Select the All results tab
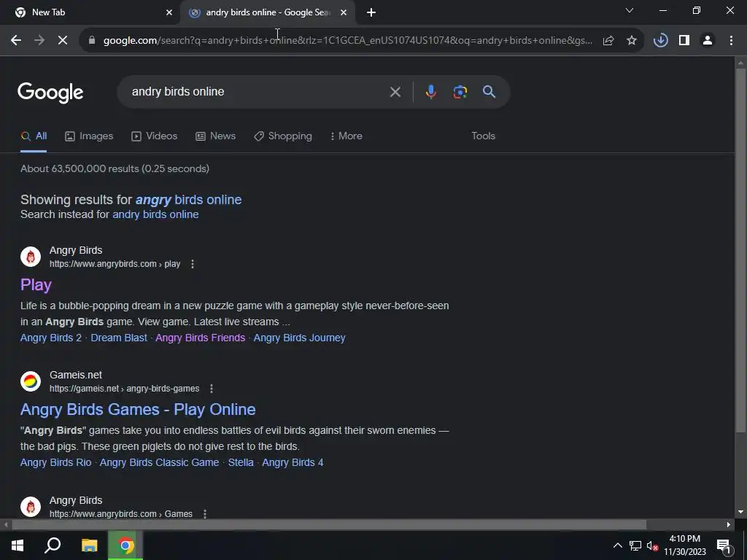 click(34, 136)
